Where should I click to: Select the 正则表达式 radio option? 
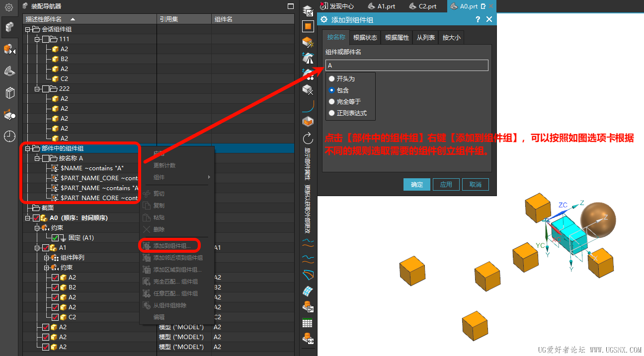(x=332, y=113)
